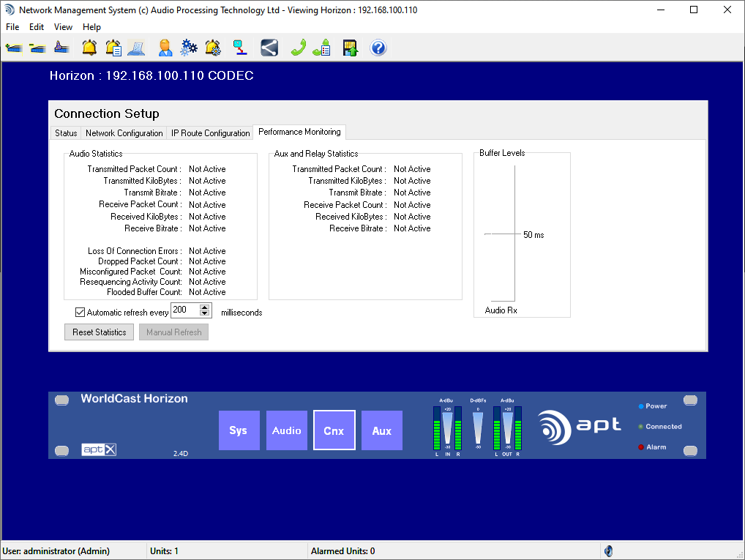Open the View menu

point(63,27)
